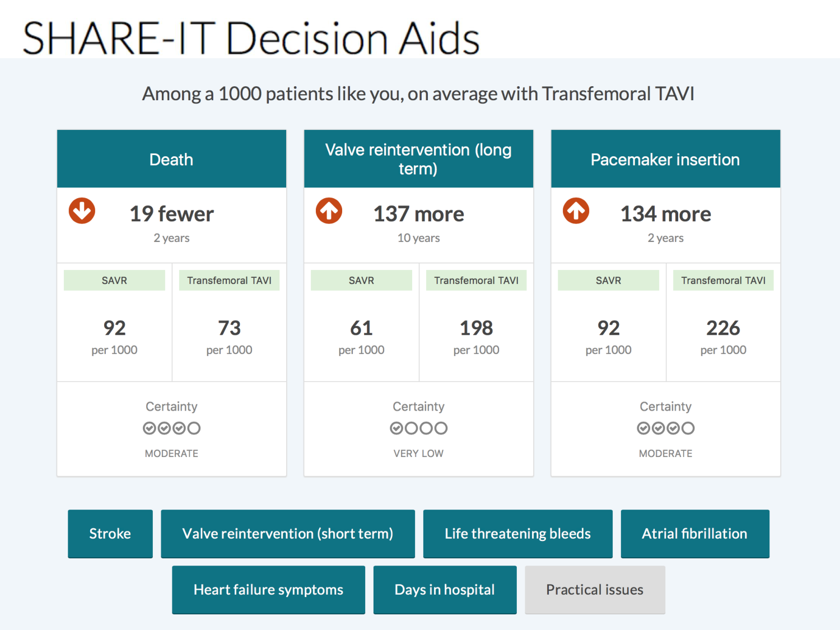840x630 pixels.
Task: Click Transfemoral TAVI label in Pacemaker card
Action: point(723,281)
